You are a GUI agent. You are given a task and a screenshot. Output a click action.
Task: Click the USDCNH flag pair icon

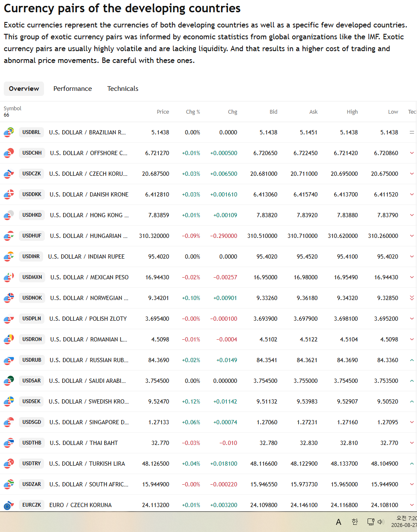pyautogui.click(x=9, y=153)
